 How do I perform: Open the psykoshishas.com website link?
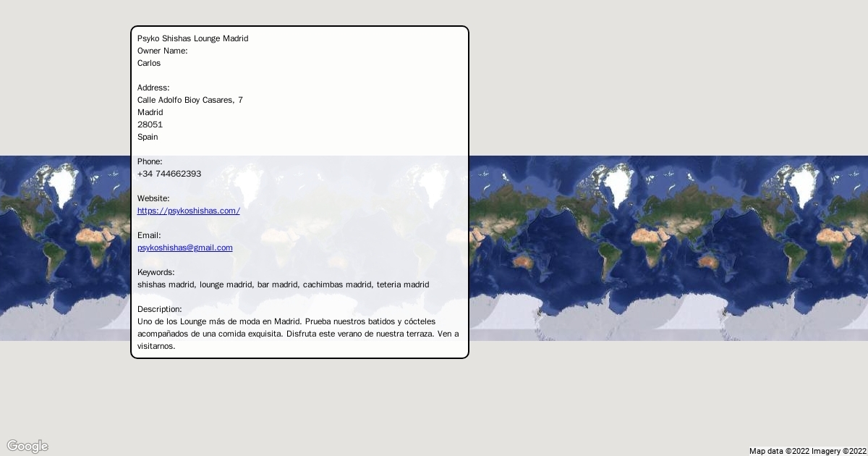point(188,211)
